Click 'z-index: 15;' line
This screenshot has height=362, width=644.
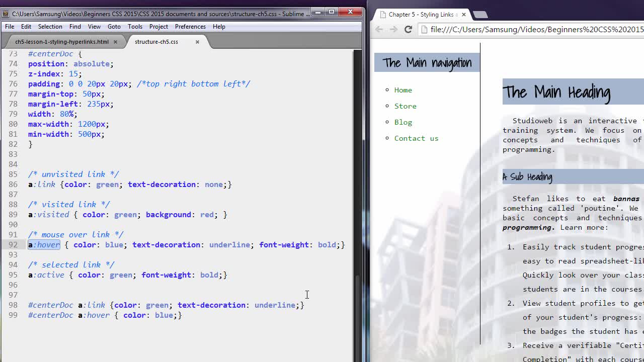click(55, 74)
